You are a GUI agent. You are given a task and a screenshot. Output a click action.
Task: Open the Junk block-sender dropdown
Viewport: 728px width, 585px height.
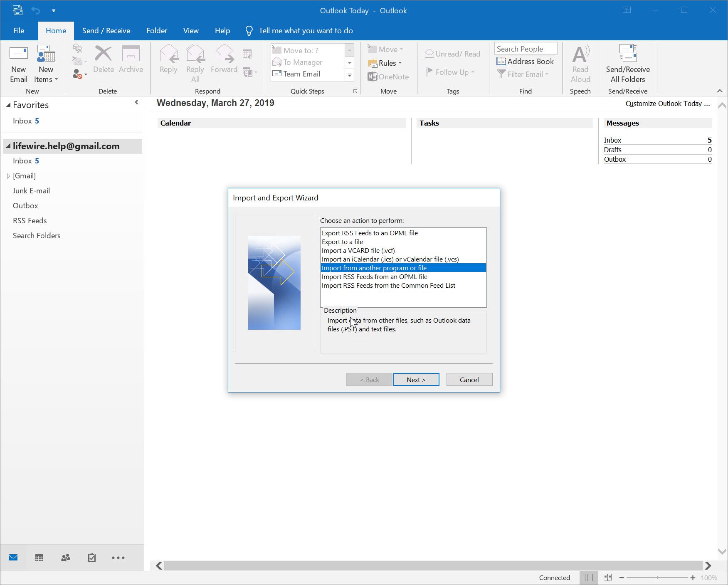(80, 74)
